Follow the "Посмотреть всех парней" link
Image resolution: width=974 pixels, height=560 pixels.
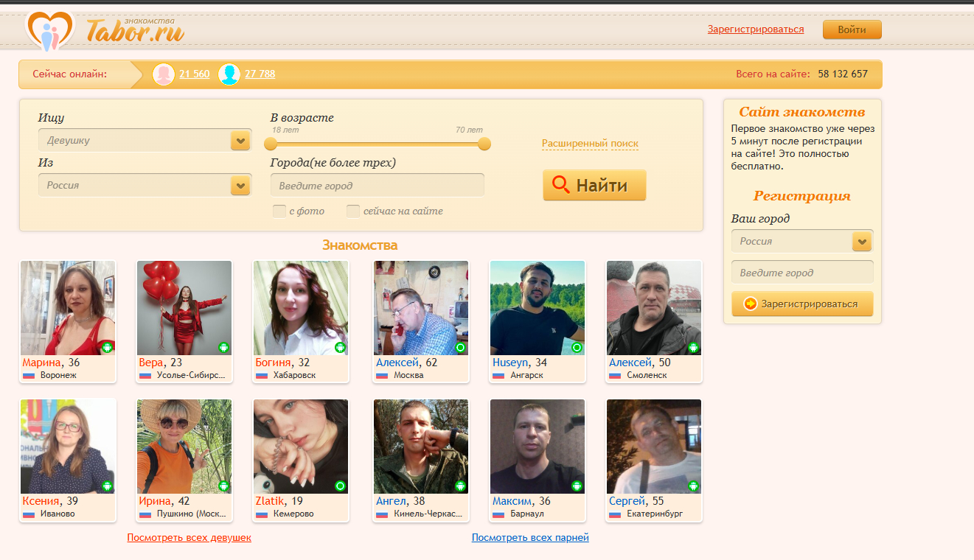pyautogui.click(x=530, y=538)
